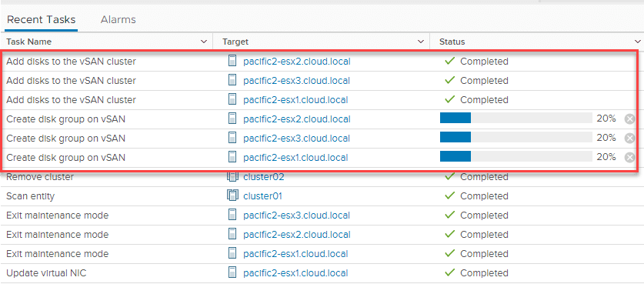Select the Update virtual NIC task name
This screenshot has height=284, width=644.
(x=46, y=273)
